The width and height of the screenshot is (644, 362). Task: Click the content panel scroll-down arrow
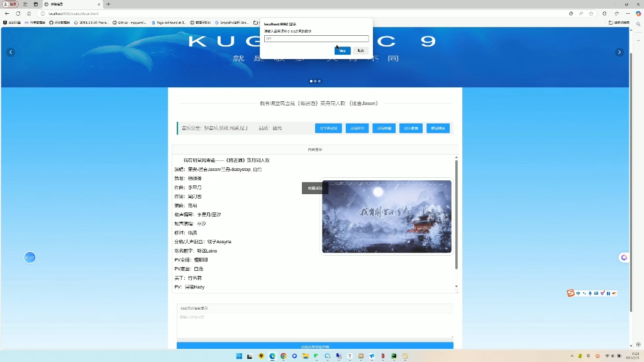[x=457, y=287]
